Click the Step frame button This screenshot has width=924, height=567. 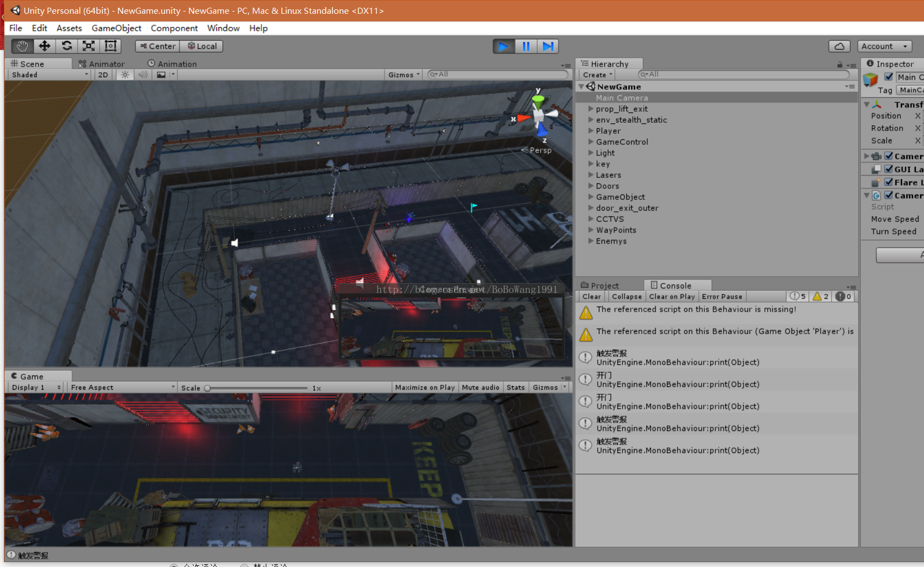548,46
